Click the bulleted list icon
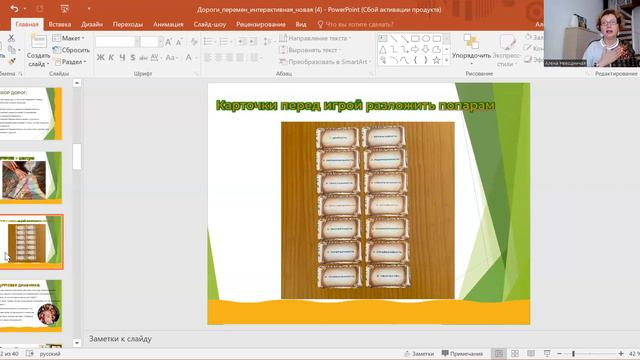Image resolution: width=640 pixels, height=360 pixels. (209, 42)
